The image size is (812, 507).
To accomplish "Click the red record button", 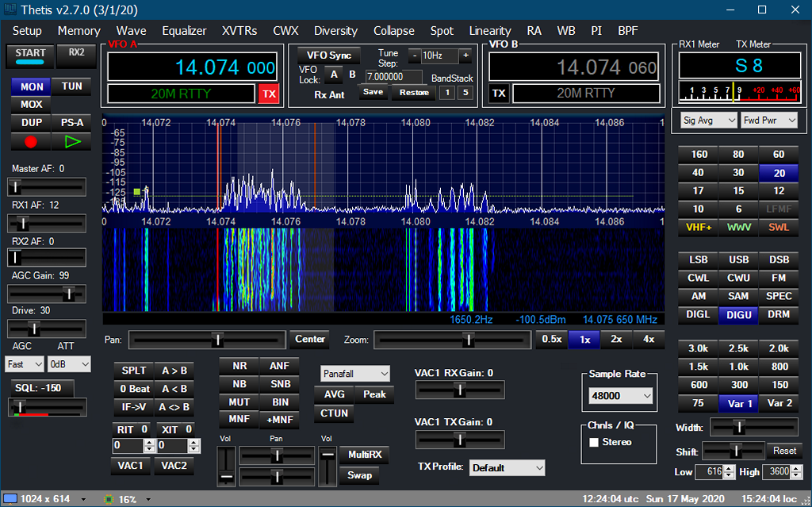I will point(31,142).
